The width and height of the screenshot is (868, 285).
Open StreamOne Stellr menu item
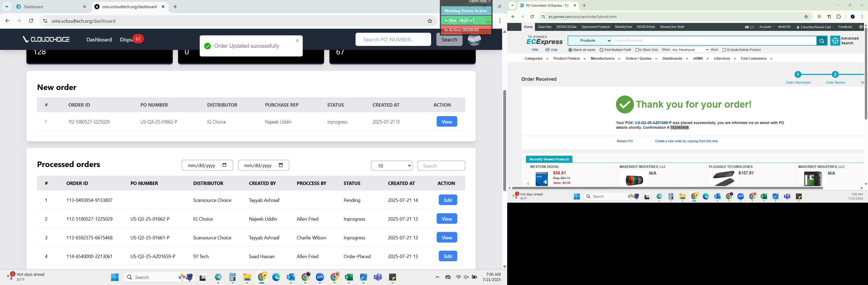[x=672, y=27]
